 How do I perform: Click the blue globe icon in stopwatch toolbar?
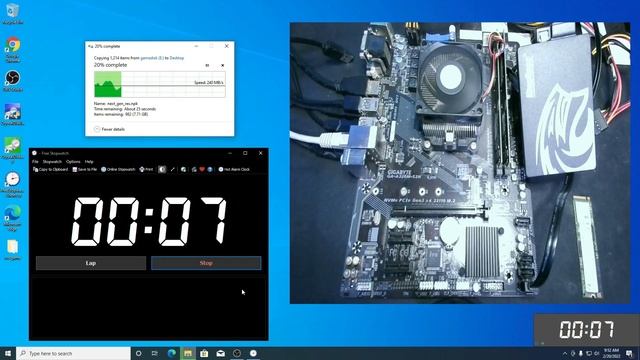[210, 169]
